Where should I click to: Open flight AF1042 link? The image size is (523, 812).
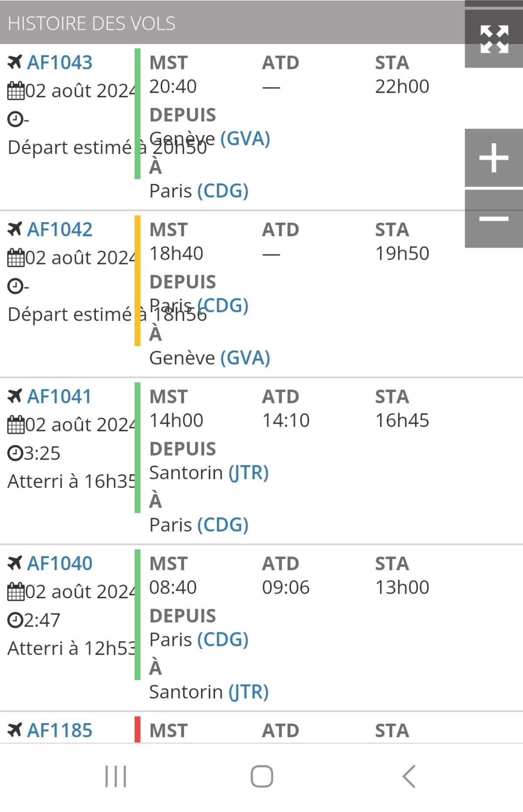tap(60, 230)
